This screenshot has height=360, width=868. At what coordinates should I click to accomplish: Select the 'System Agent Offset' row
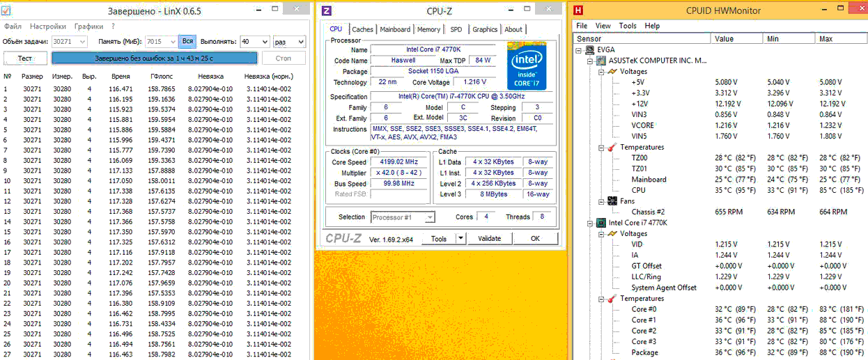[x=720, y=288]
